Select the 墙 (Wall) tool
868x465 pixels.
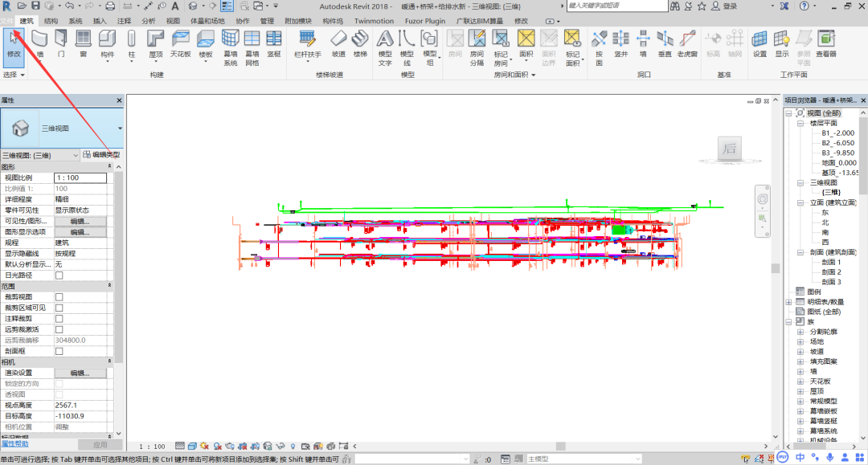39,43
